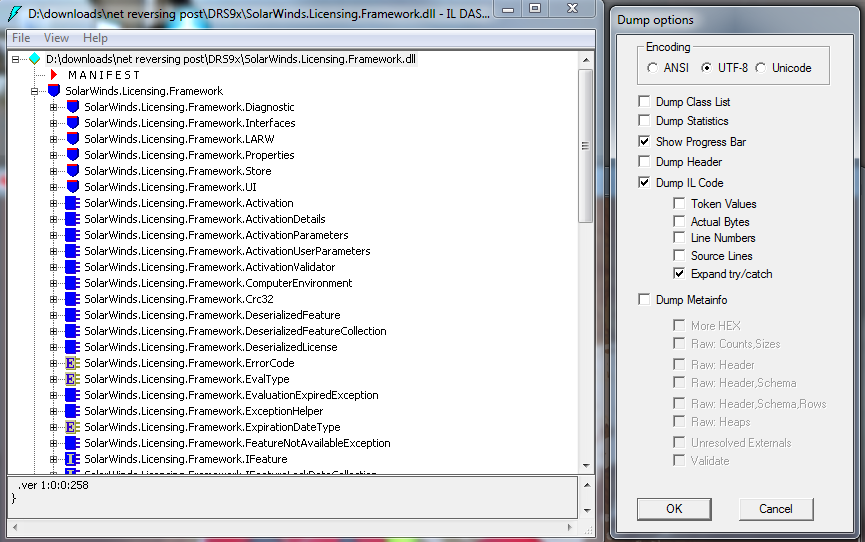The image size is (865, 542).
Task: Expand the EvaluationExpiredException node
Action: [x=54, y=395]
